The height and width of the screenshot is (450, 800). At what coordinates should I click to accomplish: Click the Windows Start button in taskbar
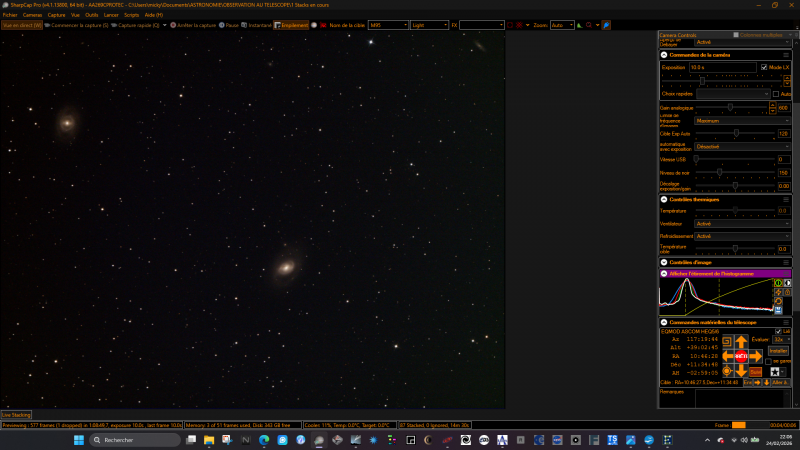(x=79, y=440)
